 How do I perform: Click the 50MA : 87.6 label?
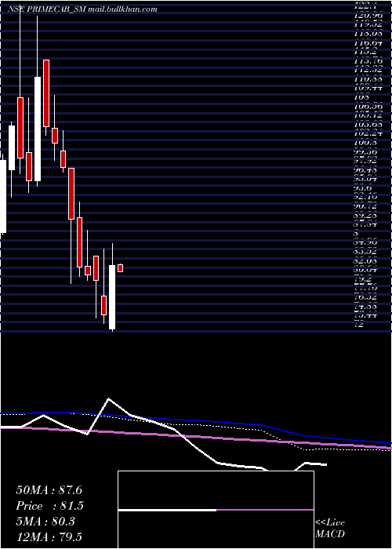(49, 490)
